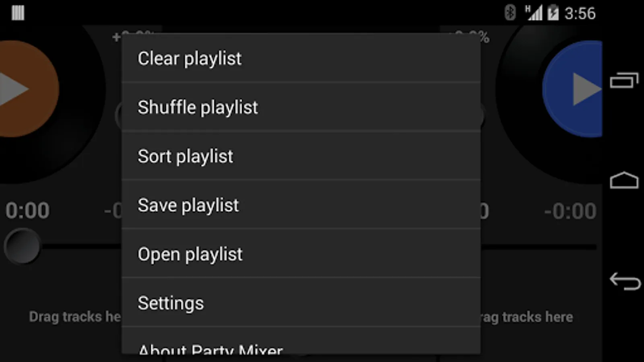Click the left deck seek slider knob

pos(22,246)
